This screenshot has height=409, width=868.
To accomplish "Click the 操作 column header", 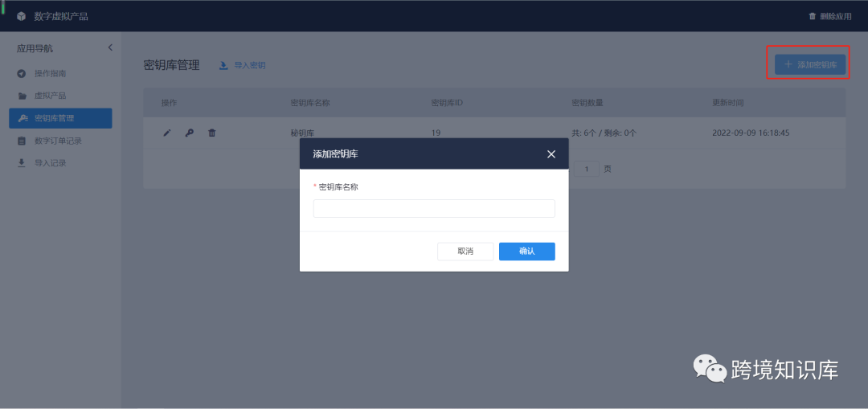I will pyautogui.click(x=170, y=103).
